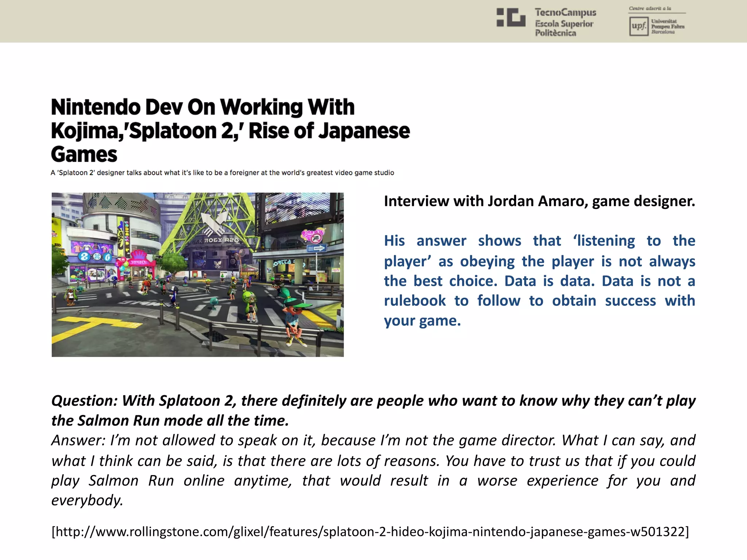Click the headline word 'Games'
This screenshot has height=560, width=747.
pos(84,155)
